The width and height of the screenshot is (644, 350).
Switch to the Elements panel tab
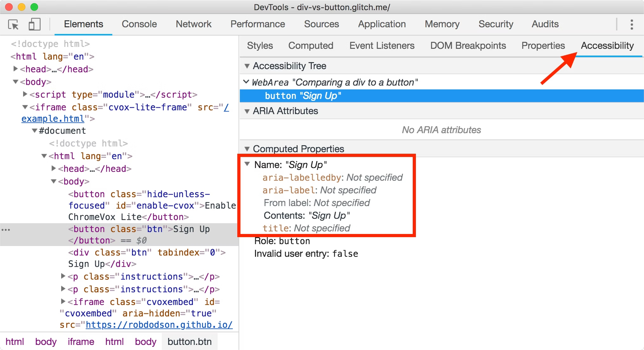[x=83, y=24]
